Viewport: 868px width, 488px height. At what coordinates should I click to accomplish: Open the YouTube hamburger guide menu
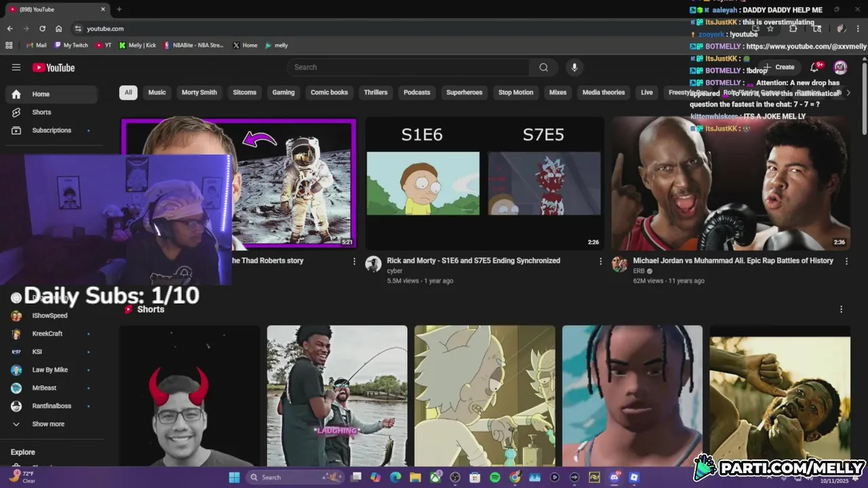(x=16, y=67)
